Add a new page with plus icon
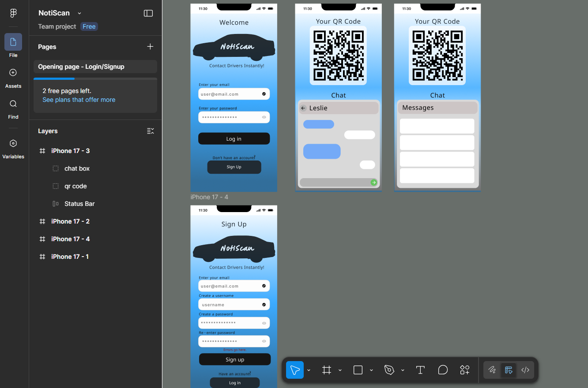The height and width of the screenshot is (388, 588). tap(150, 47)
